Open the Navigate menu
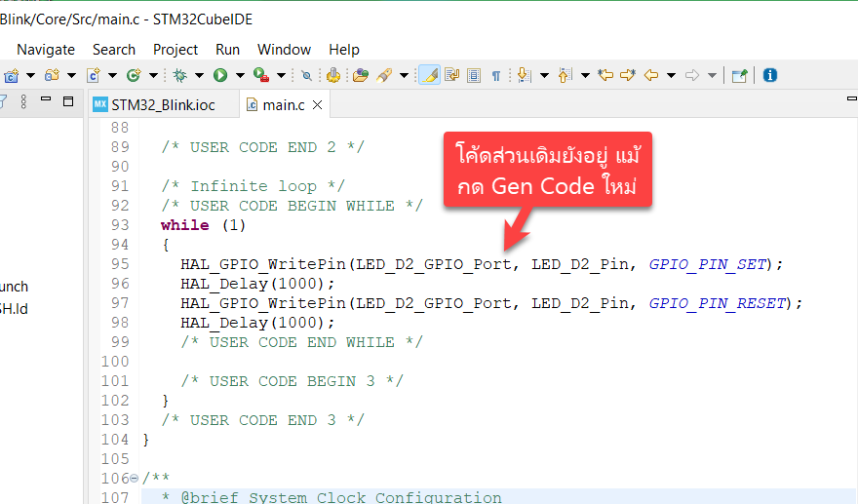The width and height of the screenshot is (858, 504). tap(46, 50)
